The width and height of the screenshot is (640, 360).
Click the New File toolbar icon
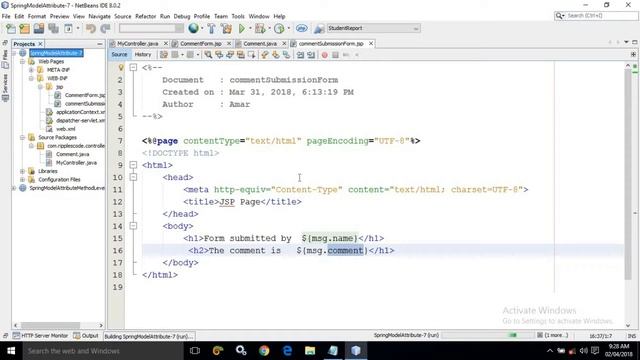tap(11, 28)
